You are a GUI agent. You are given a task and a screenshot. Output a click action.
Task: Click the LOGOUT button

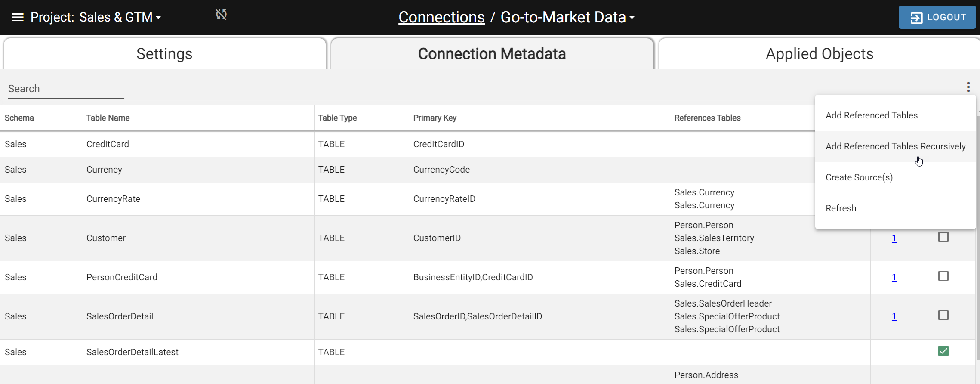coord(937,17)
